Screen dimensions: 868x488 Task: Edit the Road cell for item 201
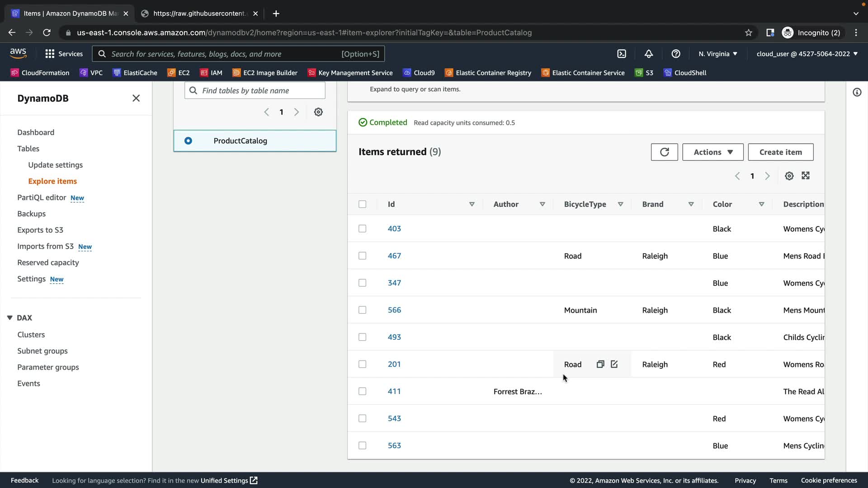(x=614, y=364)
